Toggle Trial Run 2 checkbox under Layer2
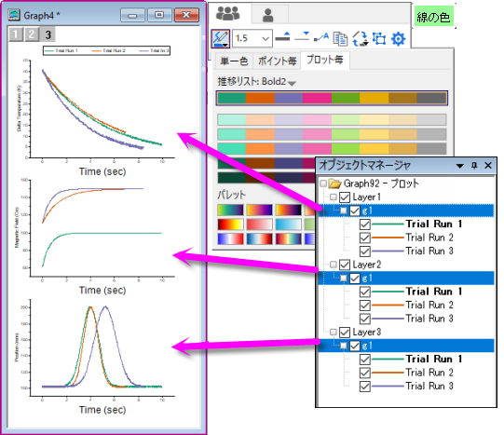 tap(365, 306)
